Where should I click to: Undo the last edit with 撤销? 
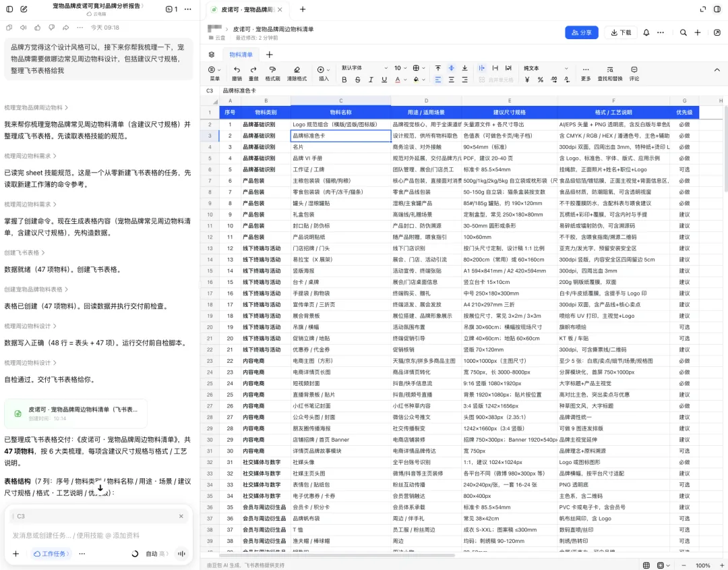point(237,74)
